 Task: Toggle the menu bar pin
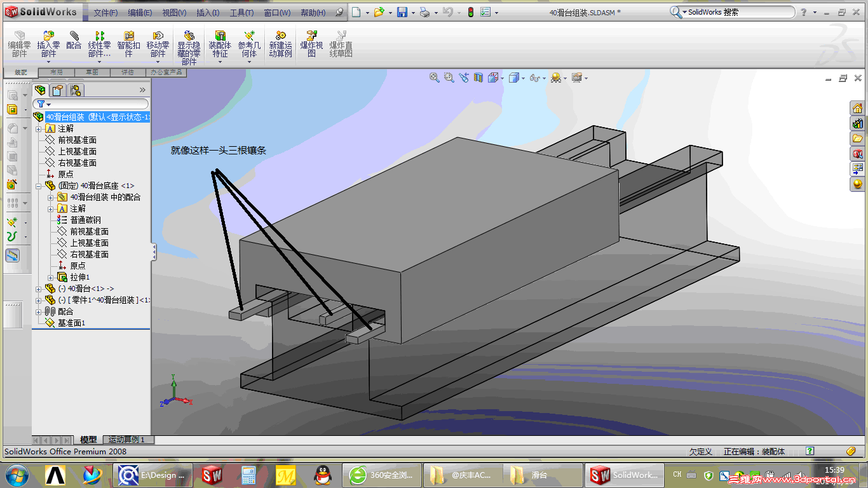point(339,12)
